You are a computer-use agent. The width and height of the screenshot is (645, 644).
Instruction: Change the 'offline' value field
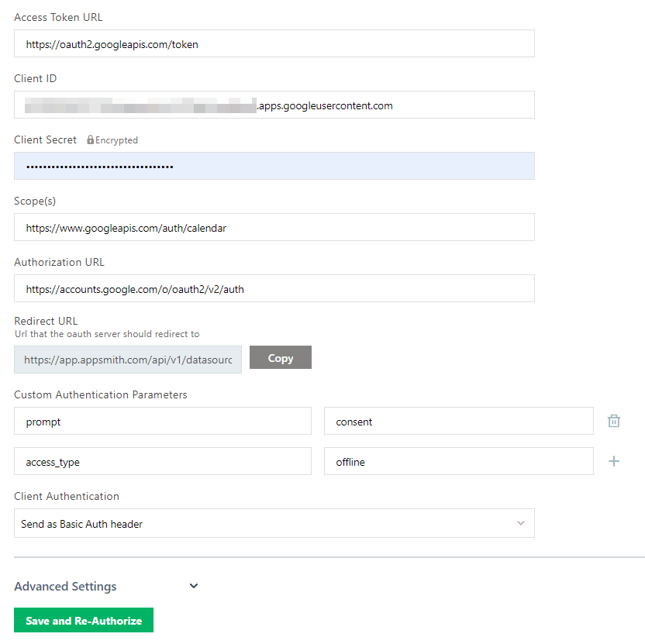458,462
